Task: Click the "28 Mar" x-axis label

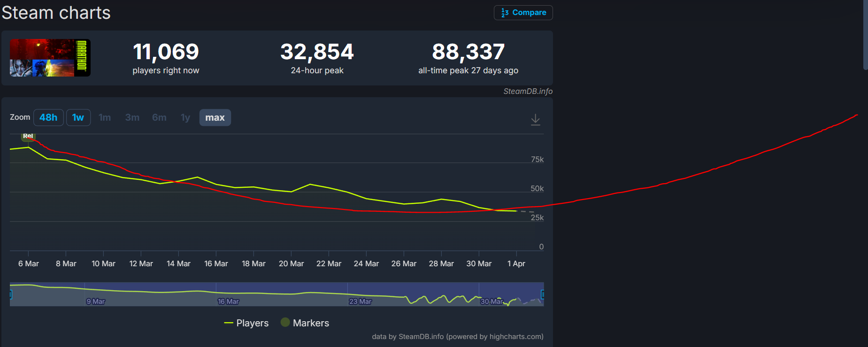Action: (441, 264)
